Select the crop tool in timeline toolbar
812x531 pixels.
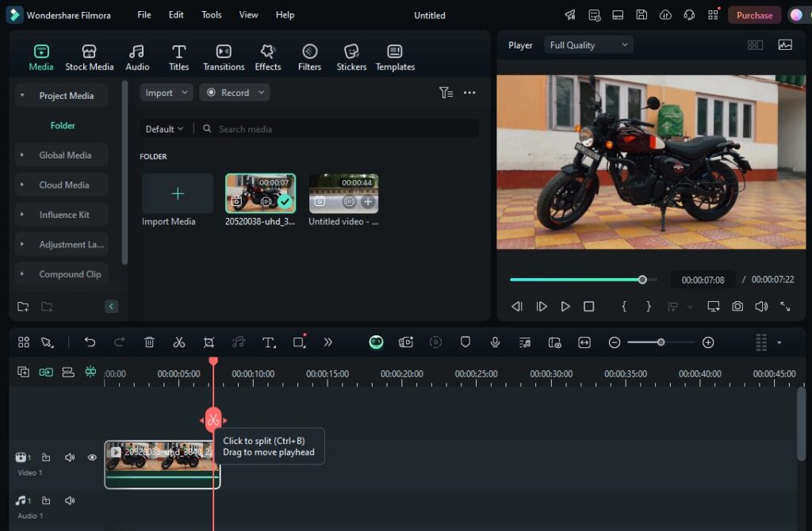(x=209, y=342)
